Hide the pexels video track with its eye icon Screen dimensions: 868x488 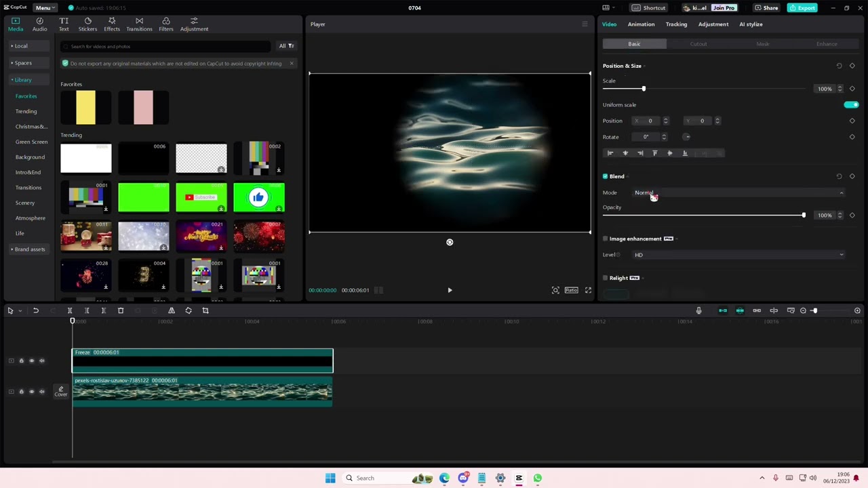point(31,392)
